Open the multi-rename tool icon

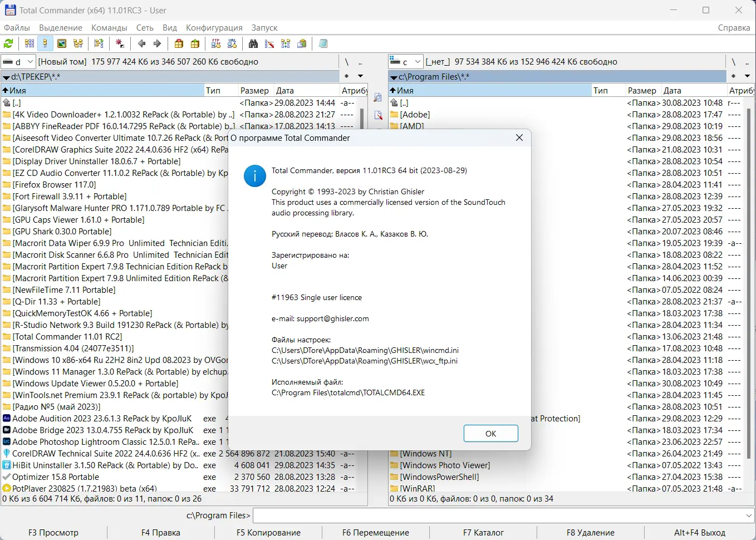[269, 43]
